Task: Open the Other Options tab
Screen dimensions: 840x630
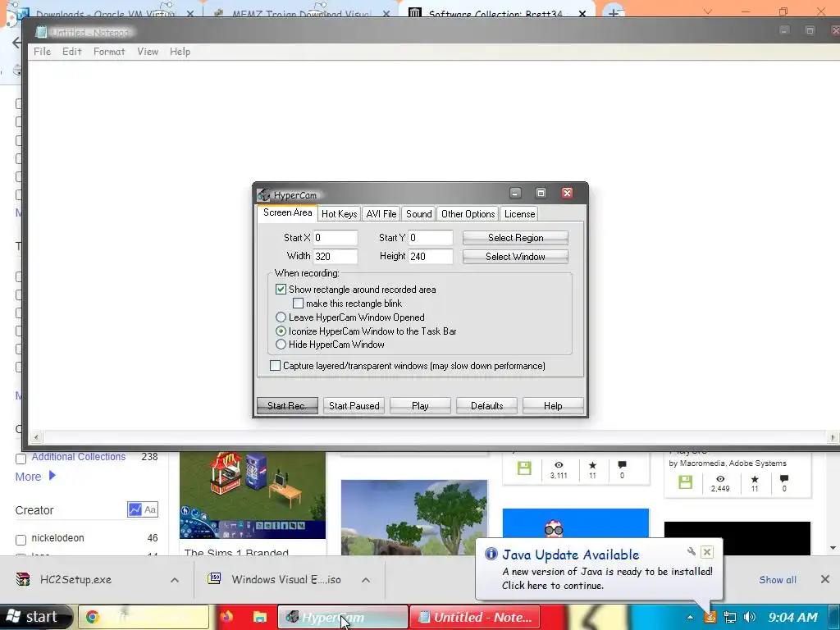Action: [468, 214]
